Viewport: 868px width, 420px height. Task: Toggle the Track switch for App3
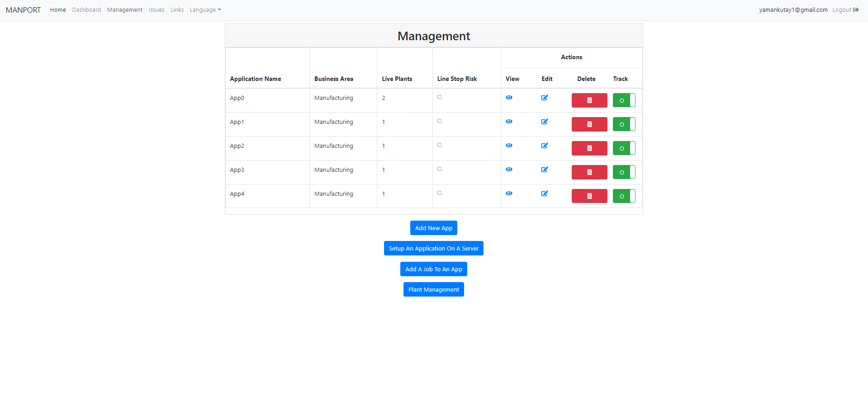click(624, 172)
